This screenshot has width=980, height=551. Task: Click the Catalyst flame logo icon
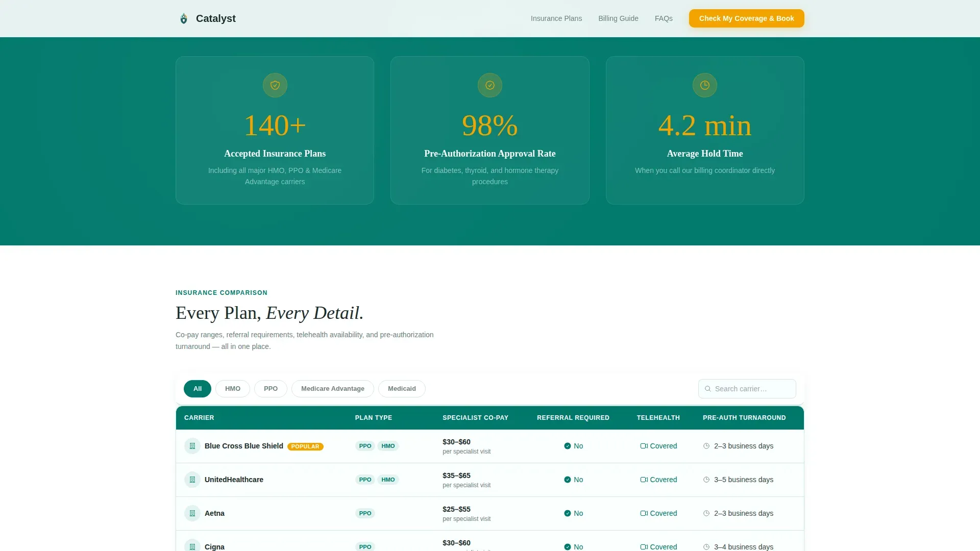184,18
